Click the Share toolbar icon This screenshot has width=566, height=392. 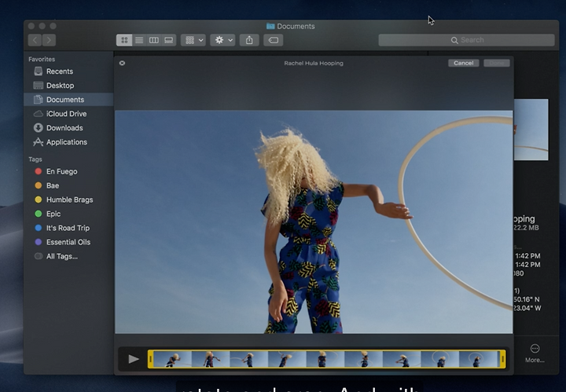(x=249, y=40)
